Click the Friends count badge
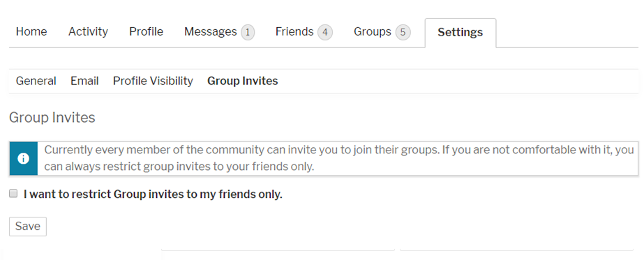Viewport: 644px width, 260px height. click(325, 32)
